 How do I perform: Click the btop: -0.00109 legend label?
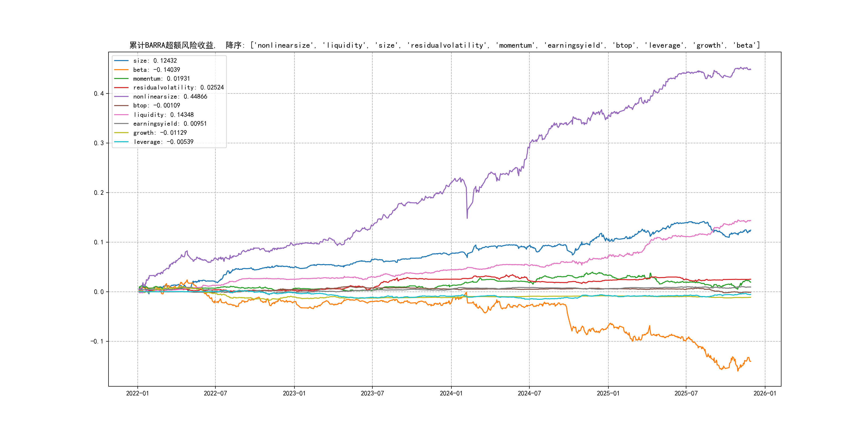[x=156, y=106]
